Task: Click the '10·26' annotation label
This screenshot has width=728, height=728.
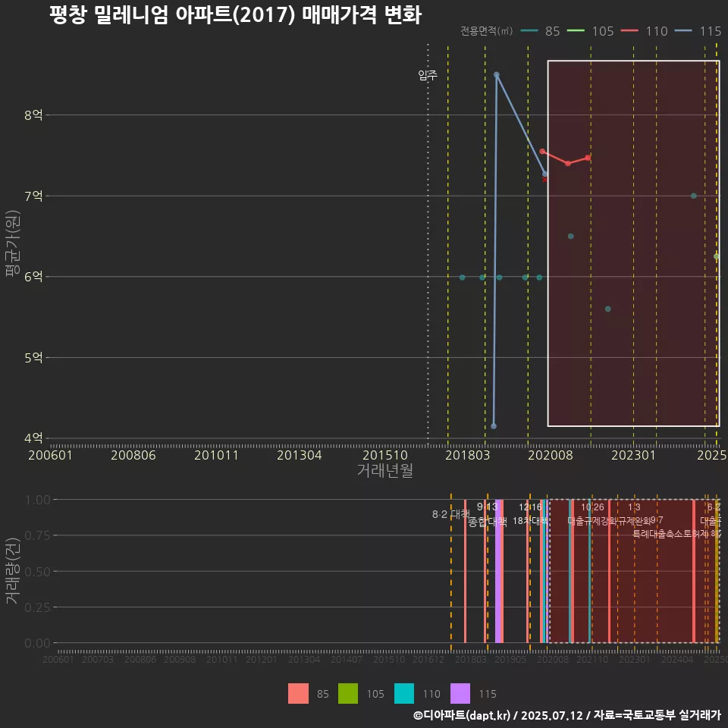Action: click(x=592, y=507)
